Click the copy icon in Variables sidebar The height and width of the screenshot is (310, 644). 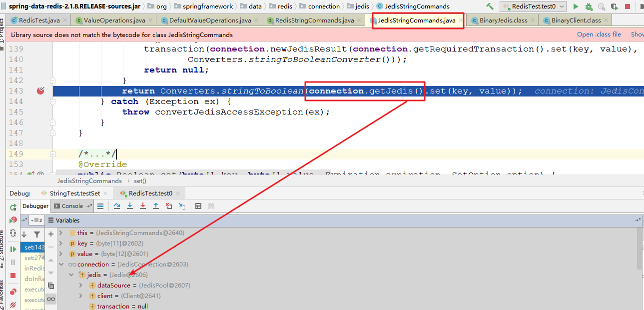pos(50,286)
